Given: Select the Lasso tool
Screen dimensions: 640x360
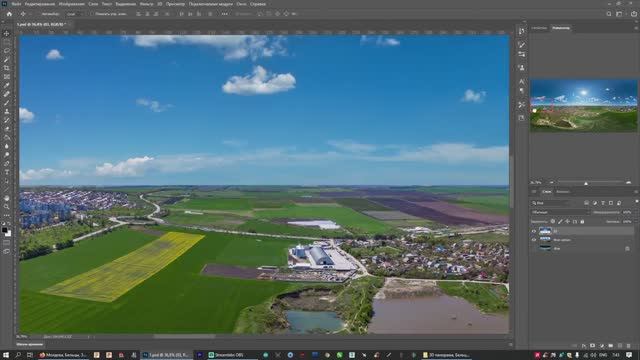Looking at the screenshot, I should pos(6,51).
